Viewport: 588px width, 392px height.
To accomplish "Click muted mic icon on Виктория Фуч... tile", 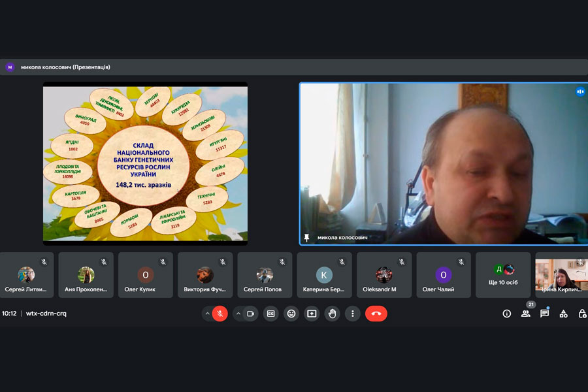I will click(223, 262).
